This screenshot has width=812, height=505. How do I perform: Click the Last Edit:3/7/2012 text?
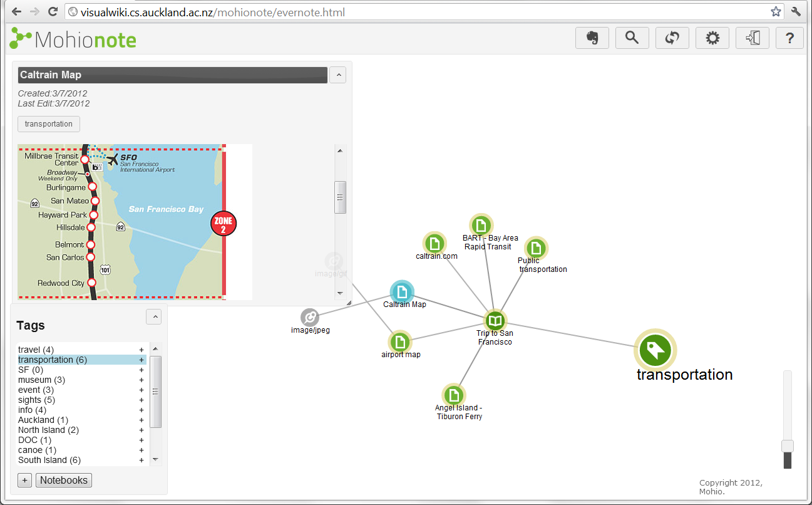coord(53,103)
